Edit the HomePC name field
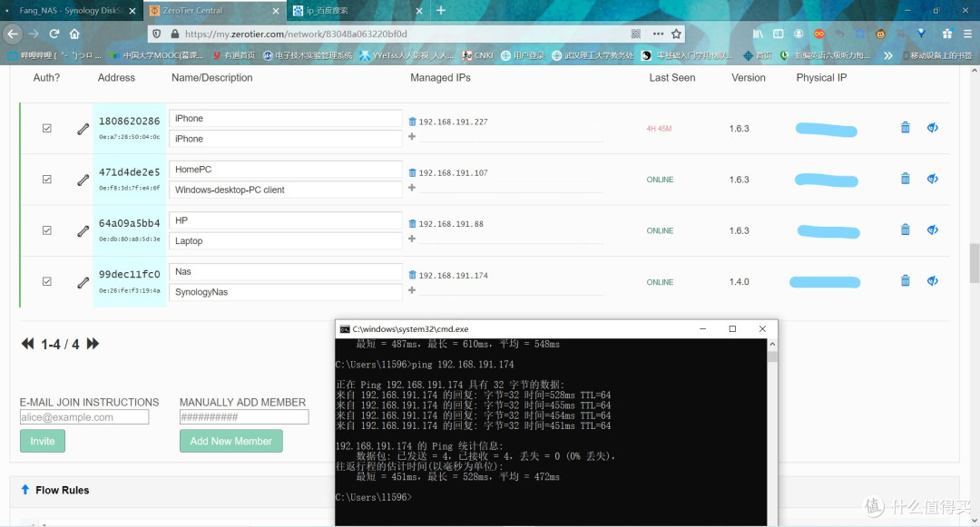This screenshot has height=527, width=980. (x=286, y=170)
